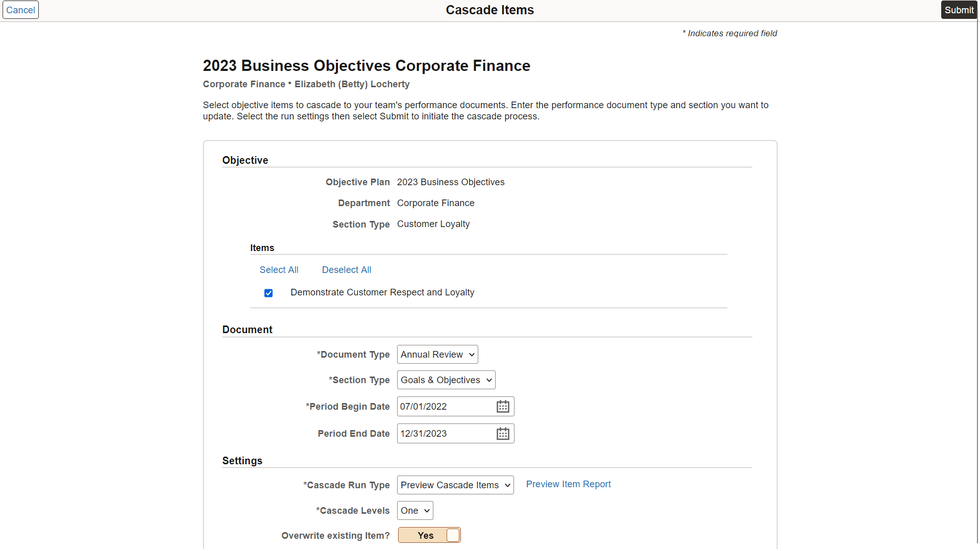
Task: Click the Cancel button
Action: tap(20, 10)
